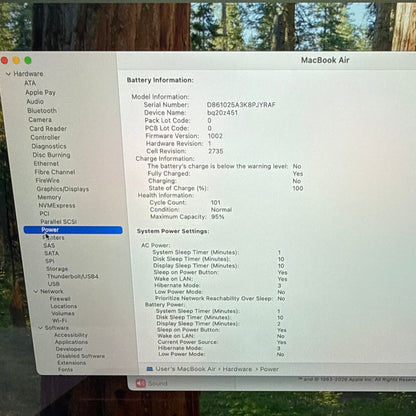Screen dimensions: 416x416
Task: Click the Firmware Version value 1002
Action: (x=215, y=136)
